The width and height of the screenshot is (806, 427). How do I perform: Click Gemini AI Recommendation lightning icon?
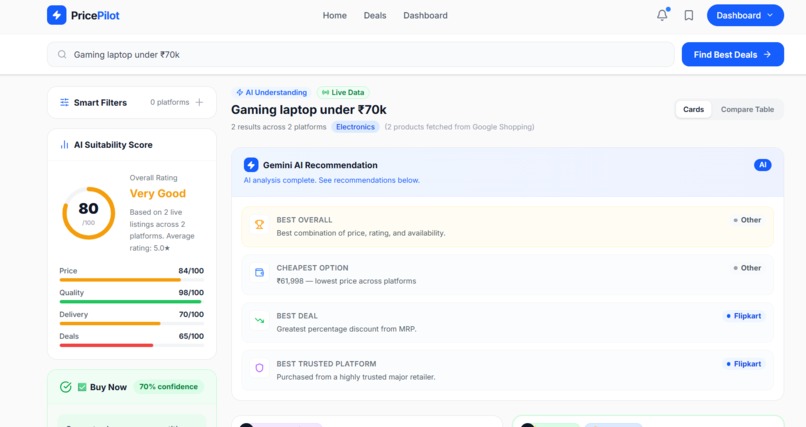[251, 165]
